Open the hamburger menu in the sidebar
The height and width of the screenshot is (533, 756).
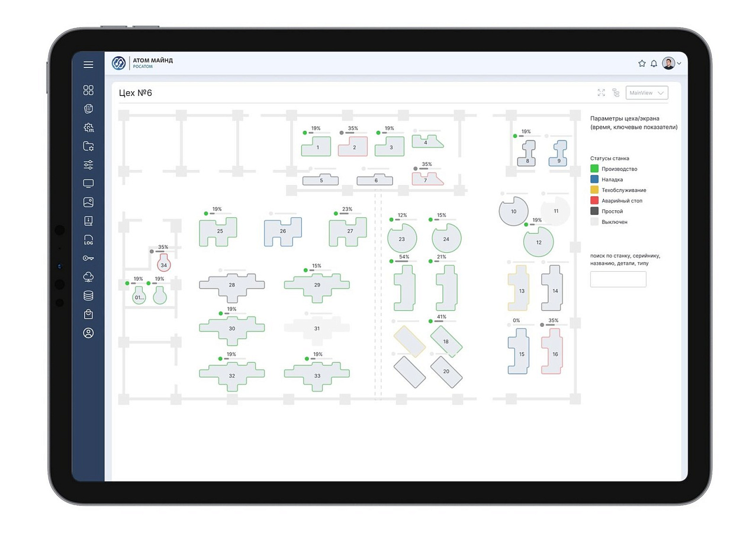pos(88,65)
